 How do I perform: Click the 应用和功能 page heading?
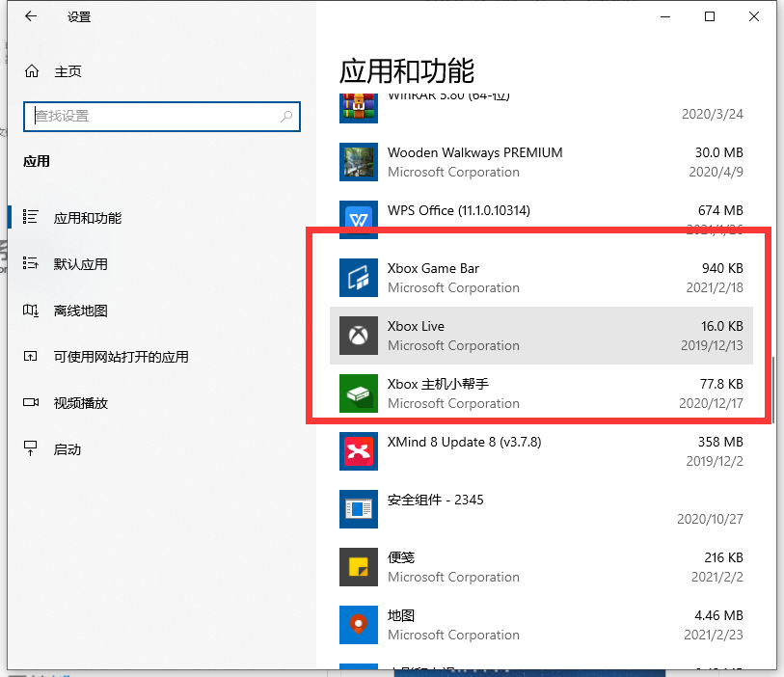click(407, 71)
